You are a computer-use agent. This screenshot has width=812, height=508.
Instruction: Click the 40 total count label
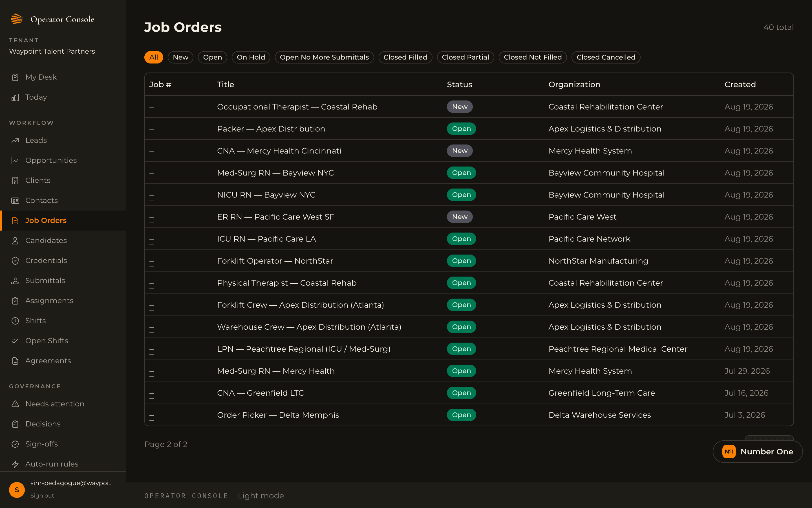click(x=778, y=27)
